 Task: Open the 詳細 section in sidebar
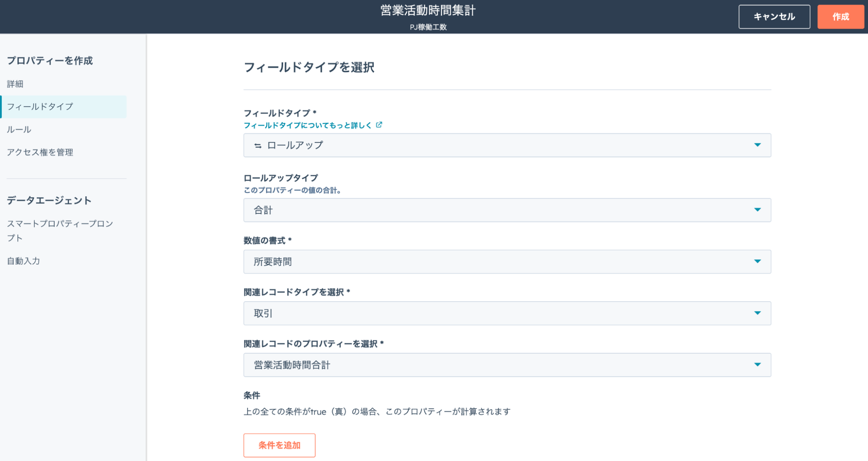[x=15, y=84]
